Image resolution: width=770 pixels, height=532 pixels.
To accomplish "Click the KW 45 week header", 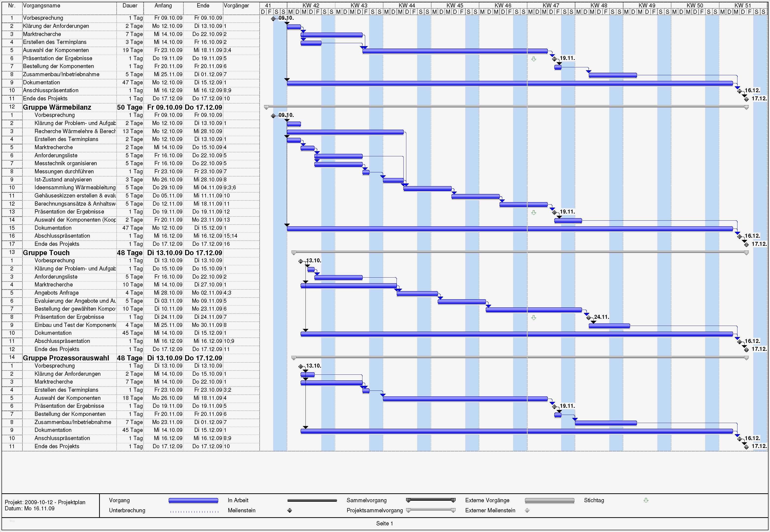I will pos(455,5).
